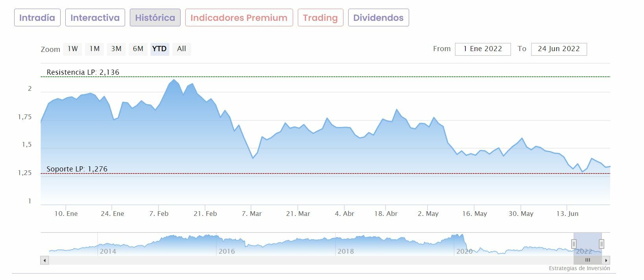Switch to the Interactiva tab
644x280 pixels.
coord(95,18)
